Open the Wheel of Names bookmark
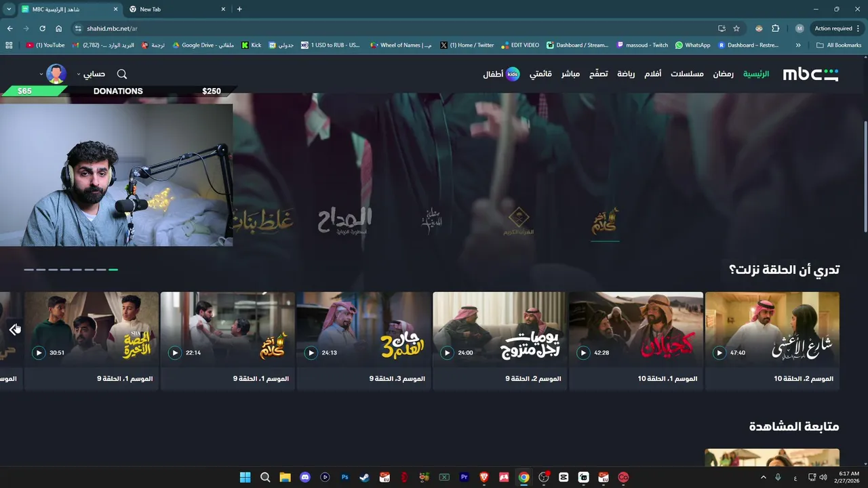The height and width of the screenshot is (488, 868). pyautogui.click(x=401, y=45)
